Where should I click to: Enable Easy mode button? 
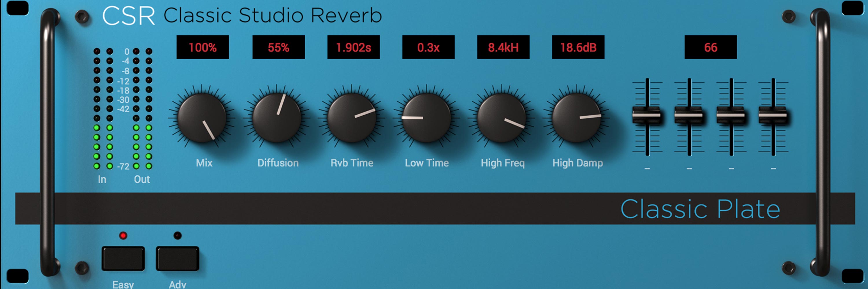123,258
